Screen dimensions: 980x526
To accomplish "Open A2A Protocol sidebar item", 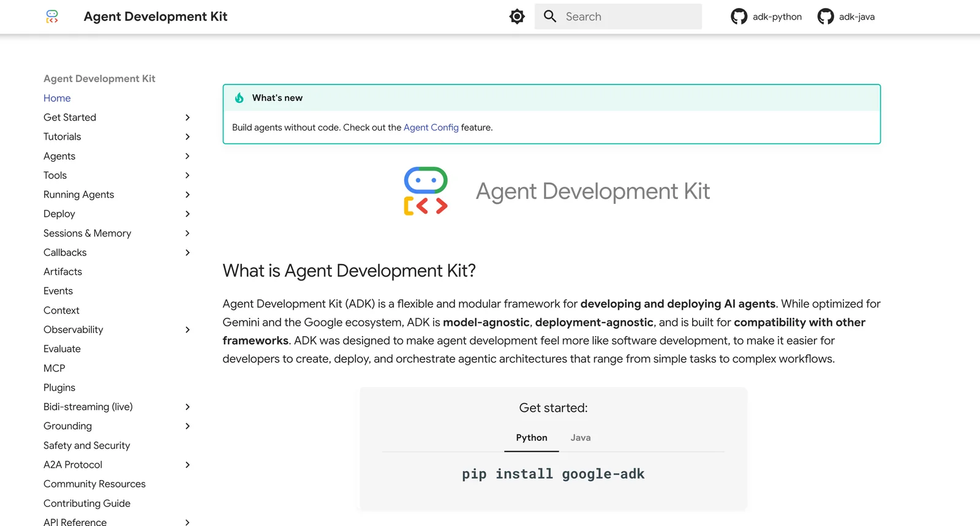I will 73,465.
